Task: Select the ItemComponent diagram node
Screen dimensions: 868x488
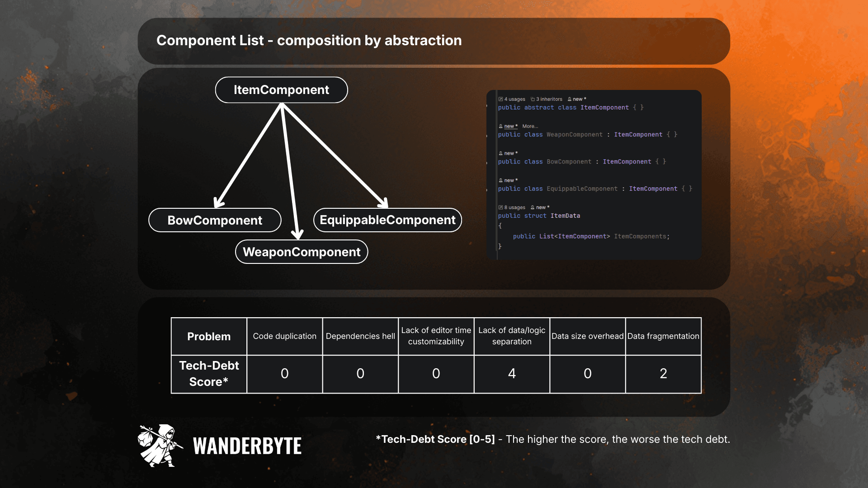Action: [281, 90]
